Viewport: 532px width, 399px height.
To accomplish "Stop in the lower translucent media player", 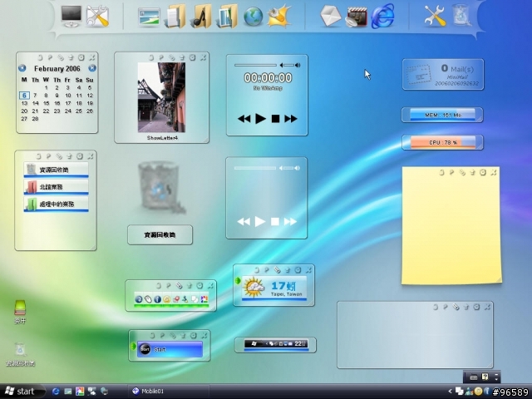I will [275, 222].
